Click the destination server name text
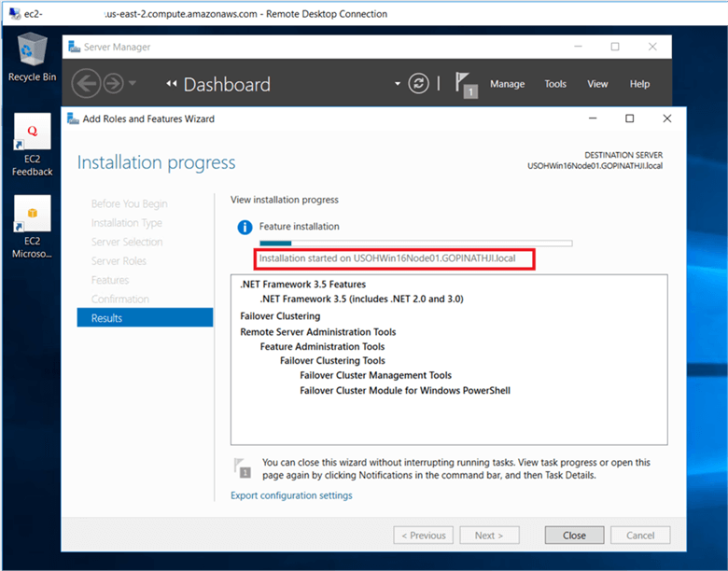Viewport: 728px width, 571px height. pos(595,166)
